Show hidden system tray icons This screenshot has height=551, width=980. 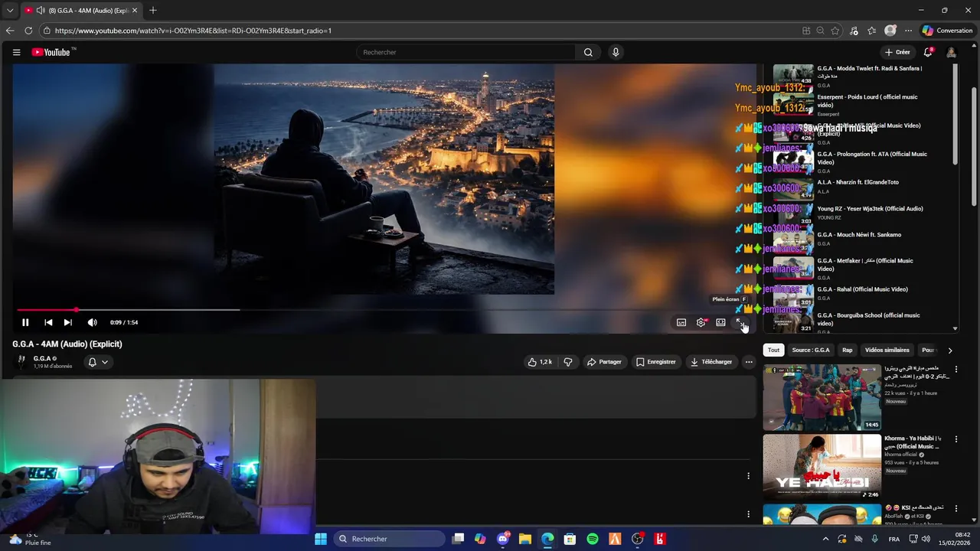[825, 539]
